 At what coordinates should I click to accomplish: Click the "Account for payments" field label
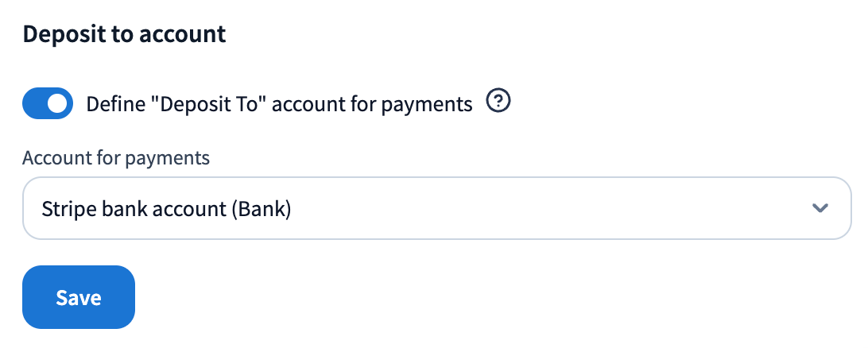click(116, 157)
